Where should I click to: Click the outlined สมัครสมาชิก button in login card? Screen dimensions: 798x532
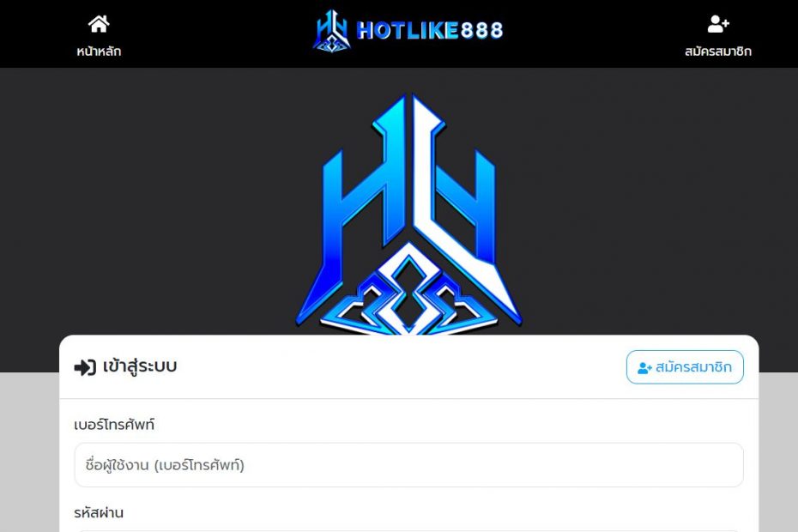(685, 367)
